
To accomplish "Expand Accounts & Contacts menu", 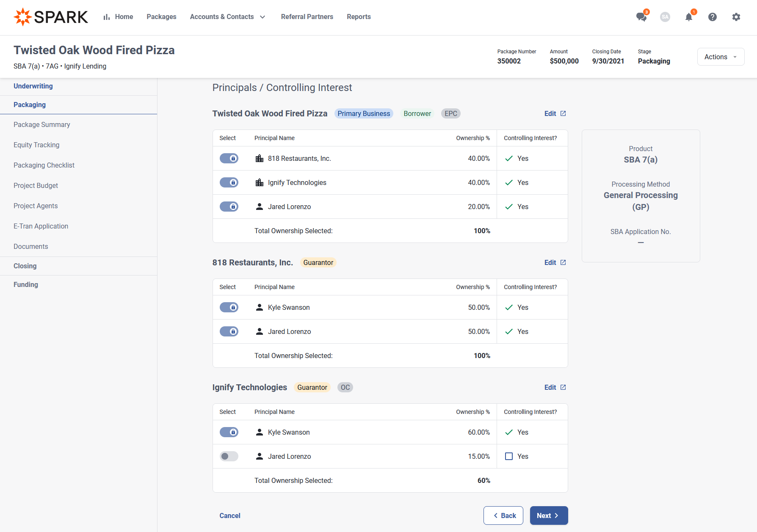I will [x=228, y=17].
